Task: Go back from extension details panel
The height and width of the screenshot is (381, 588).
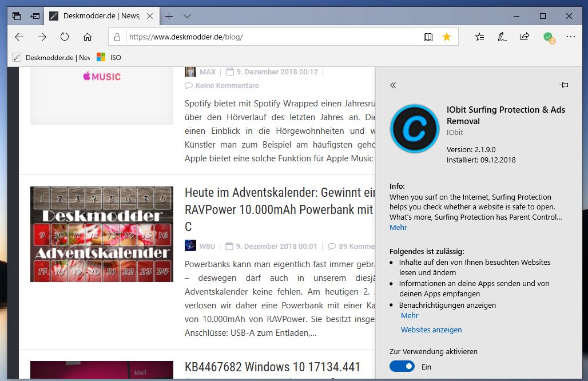Action: click(393, 85)
